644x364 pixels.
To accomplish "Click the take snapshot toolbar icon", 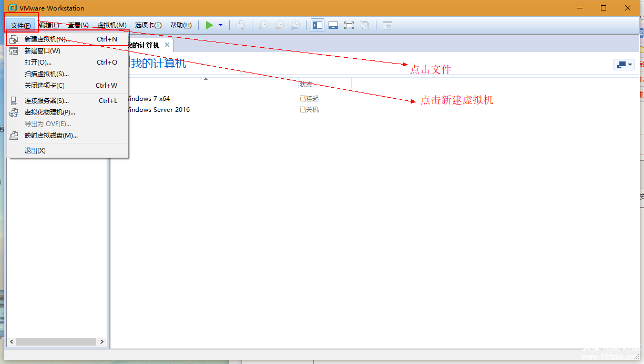I will [263, 25].
